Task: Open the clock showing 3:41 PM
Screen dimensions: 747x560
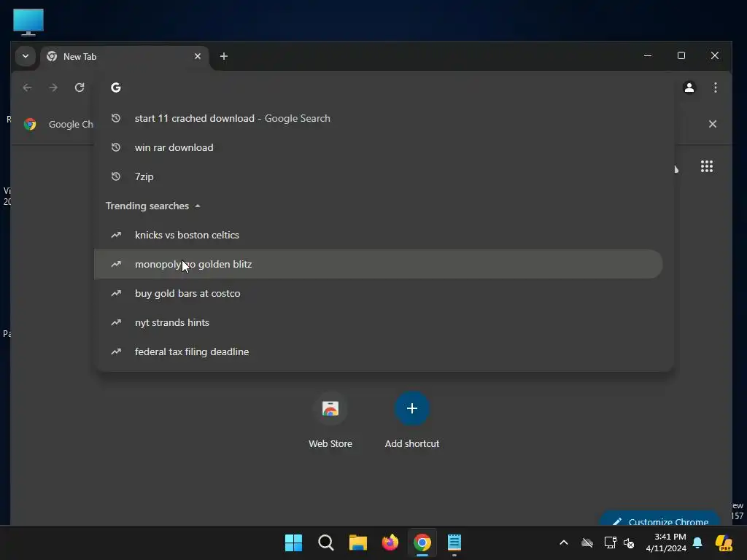Action: click(x=665, y=542)
